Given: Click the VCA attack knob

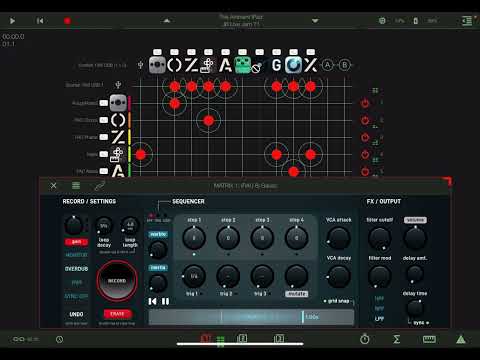Looking at the screenshot, I should tap(338, 238).
